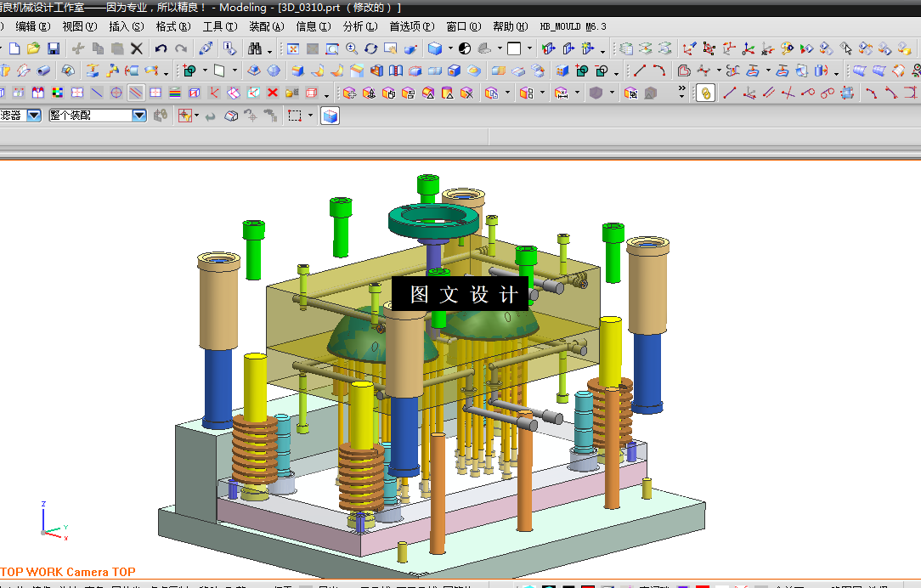Toggle the shaded/wireframe half-circle display icon
The image size is (921, 588).
pos(465,48)
